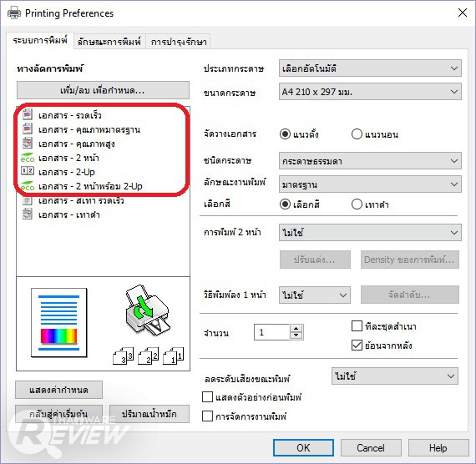Click collate pages icon showing 3 3
The width and height of the screenshot is (476, 464).
pyautogui.click(x=123, y=356)
